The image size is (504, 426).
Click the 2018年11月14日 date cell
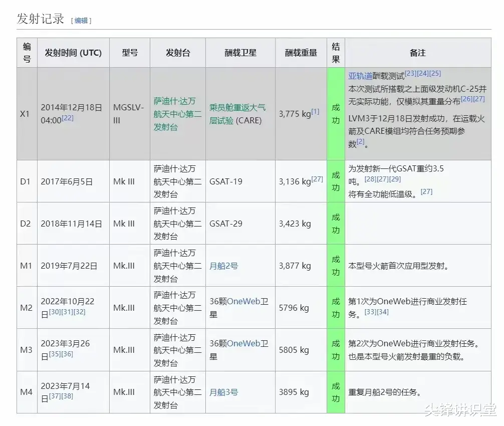(73, 224)
